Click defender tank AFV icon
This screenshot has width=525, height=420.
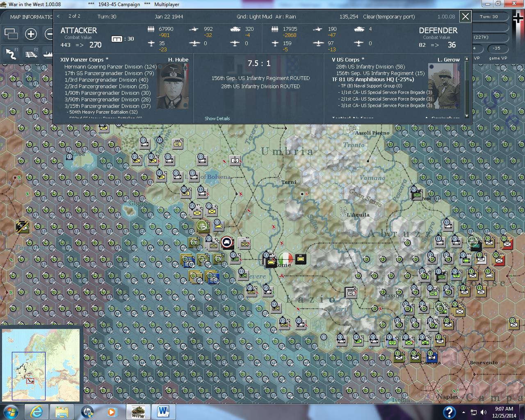pos(359,29)
